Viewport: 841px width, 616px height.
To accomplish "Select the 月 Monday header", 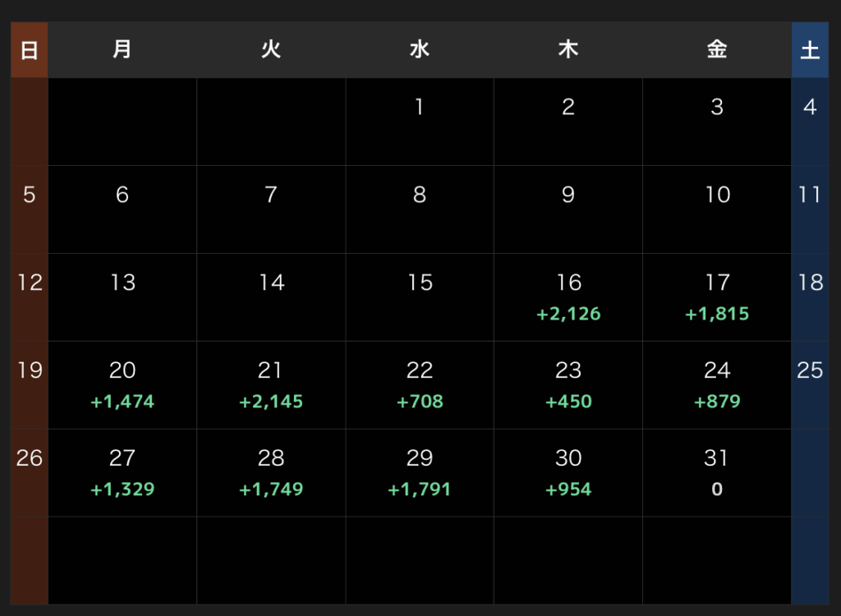I will (x=122, y=50).
